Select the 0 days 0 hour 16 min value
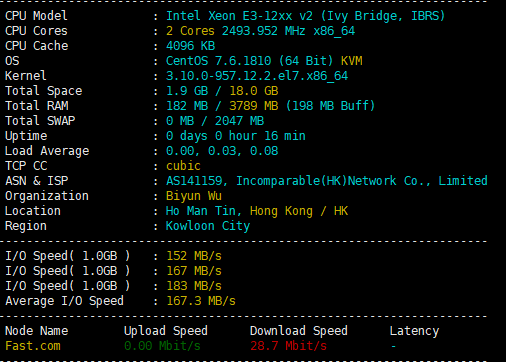 [x=236, y=136]
